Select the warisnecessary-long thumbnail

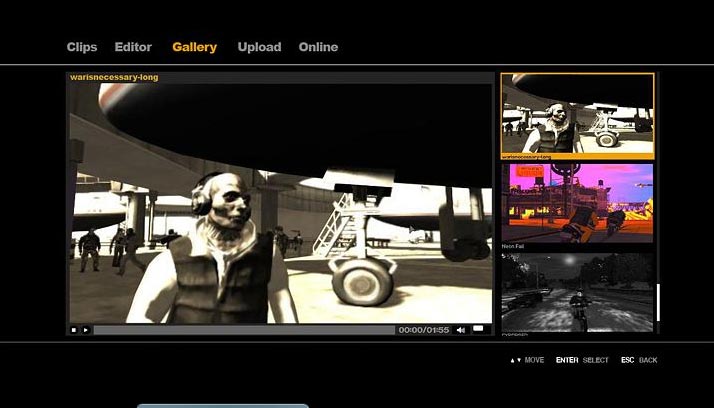pos(577,116)
